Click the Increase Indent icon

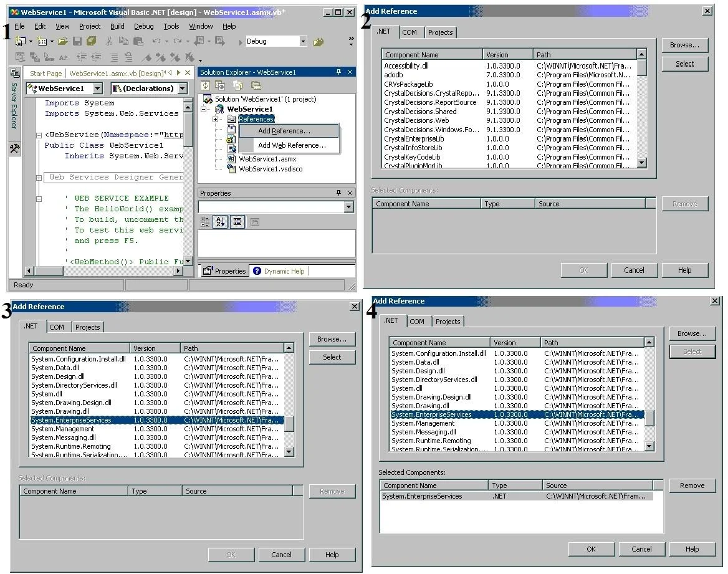[96, 57]
